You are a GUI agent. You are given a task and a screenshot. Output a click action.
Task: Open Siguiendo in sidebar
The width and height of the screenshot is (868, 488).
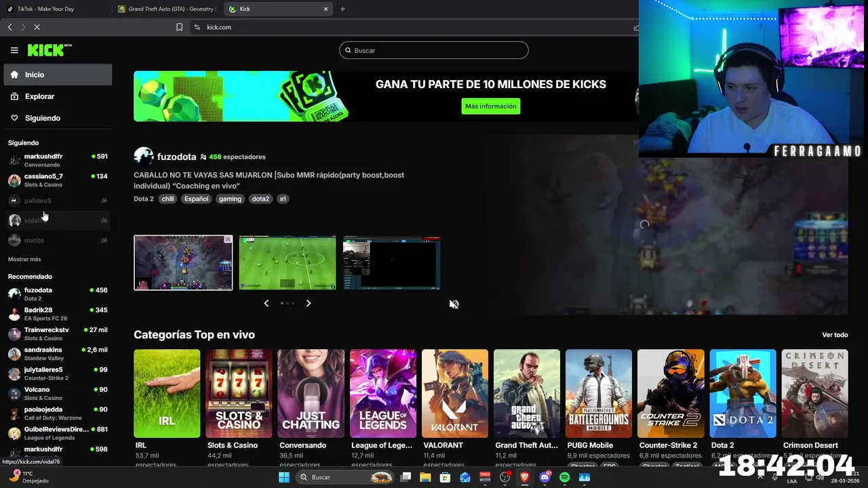click(58, 118)
